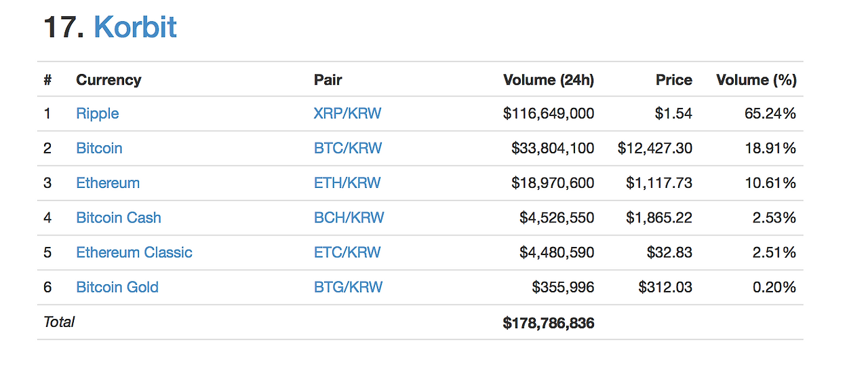
Task: Click the Pair column header
Action: pos(328,79)
